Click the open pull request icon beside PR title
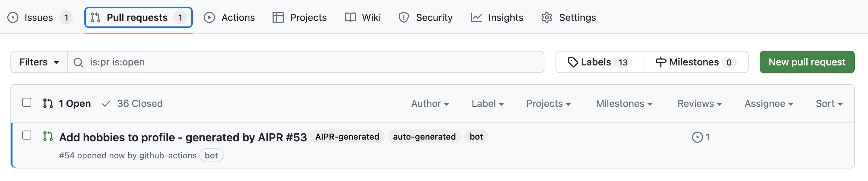This screenshot has height=181, width=868. [48, 136]
